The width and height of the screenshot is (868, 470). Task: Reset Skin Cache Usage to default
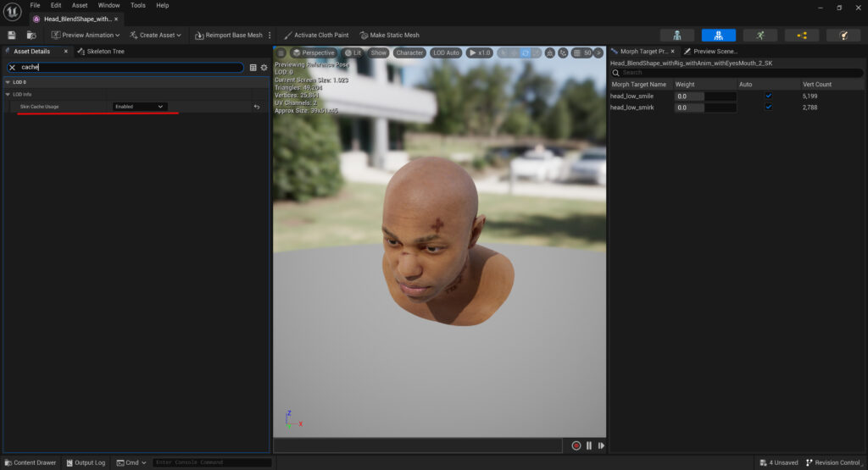pos(257,107)
